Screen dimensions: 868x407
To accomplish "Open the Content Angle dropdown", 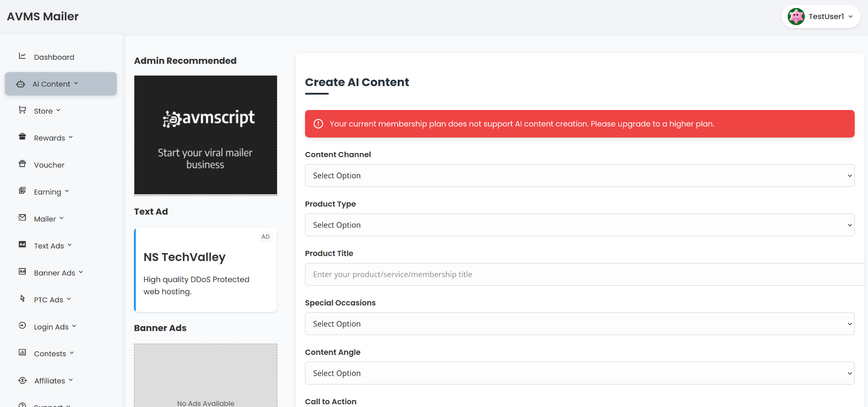I will [x=579, y=373].
